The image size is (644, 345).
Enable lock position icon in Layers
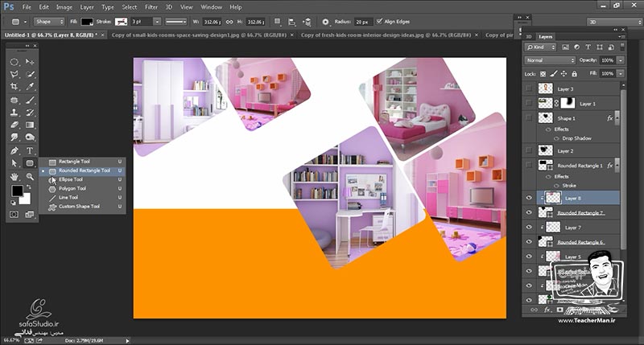[563, 74]
